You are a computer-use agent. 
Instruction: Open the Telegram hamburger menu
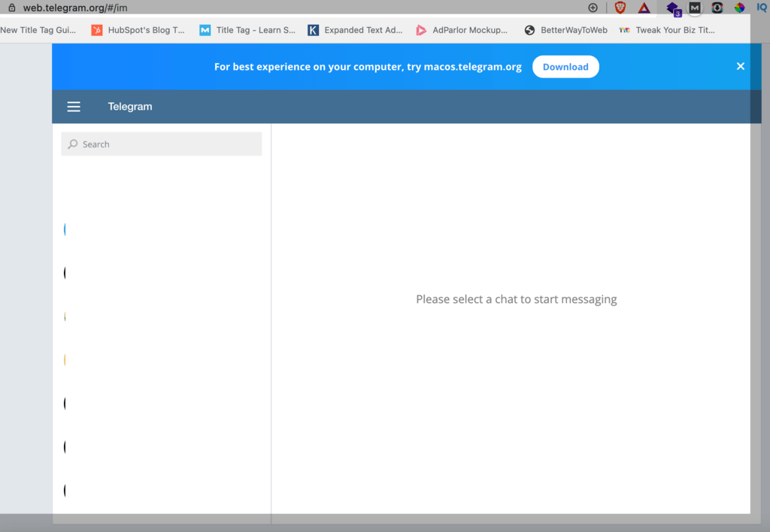click(74, 107)
